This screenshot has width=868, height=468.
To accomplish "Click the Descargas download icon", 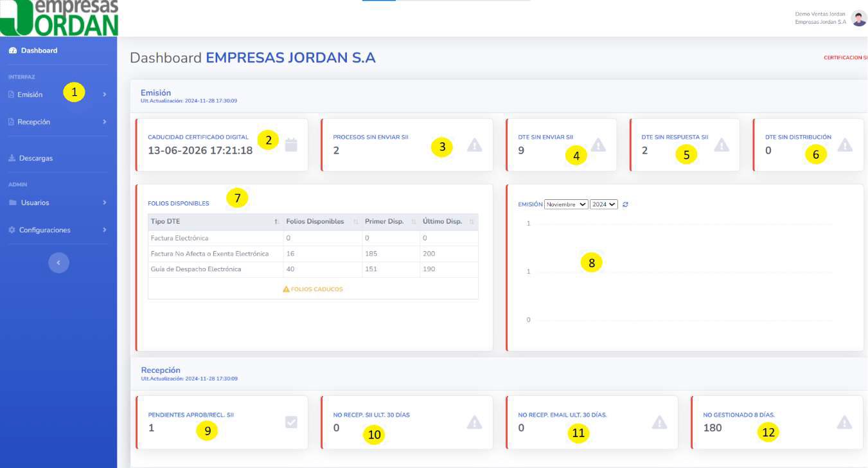I will (12, 157).
